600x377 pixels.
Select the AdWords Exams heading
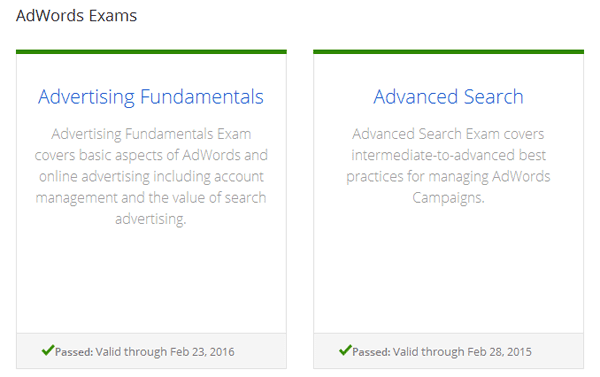tap(77, 16)
